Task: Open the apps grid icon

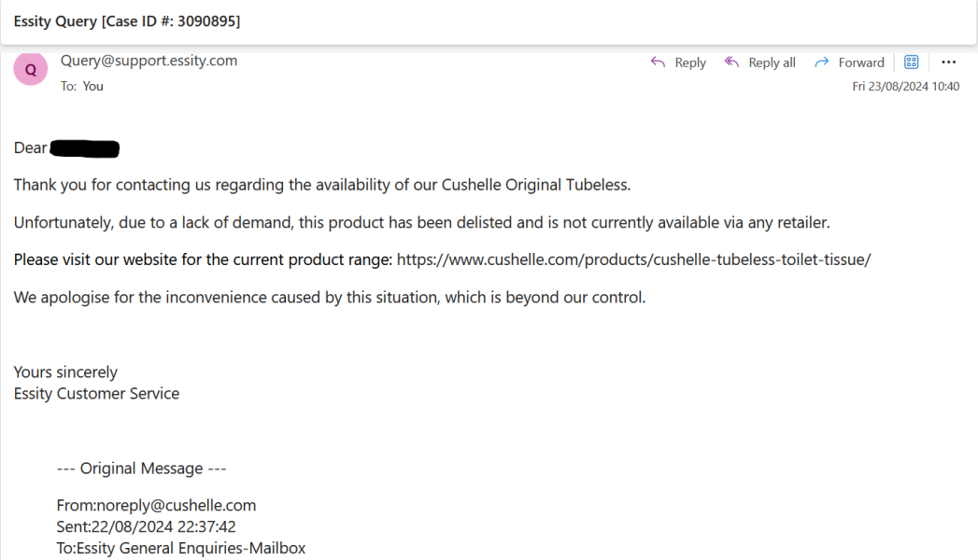Action: coord(912,63)
